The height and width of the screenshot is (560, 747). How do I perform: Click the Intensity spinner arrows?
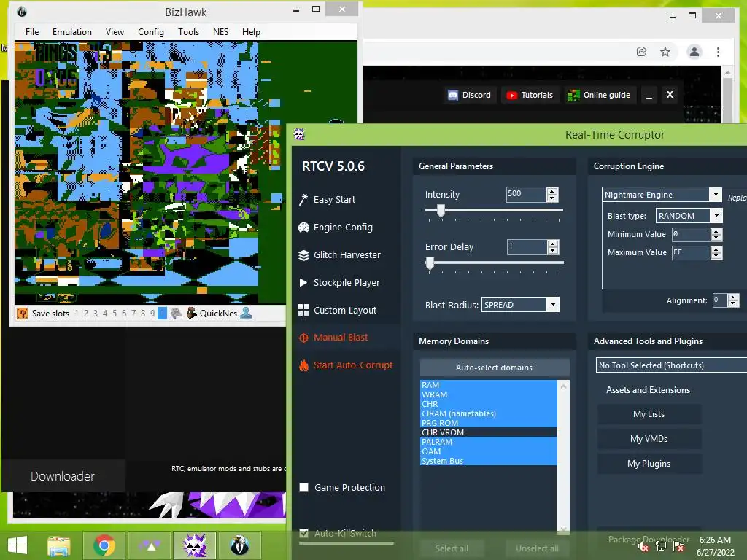coord(552,194)
